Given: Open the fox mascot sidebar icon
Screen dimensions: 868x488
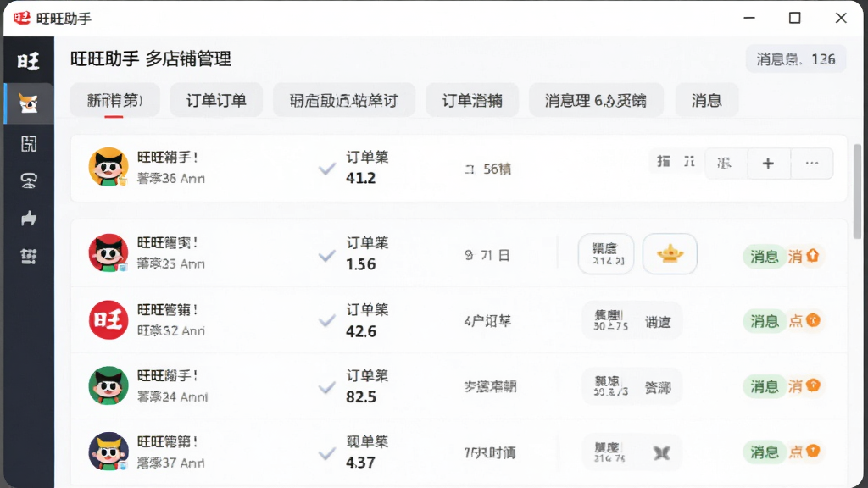Looking at the screenshot, I should [x=28, y=103].
